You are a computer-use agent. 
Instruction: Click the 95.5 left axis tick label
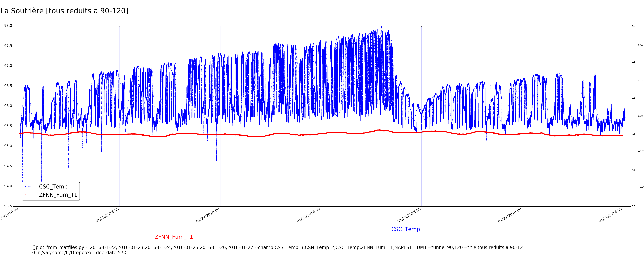(8, 126)
